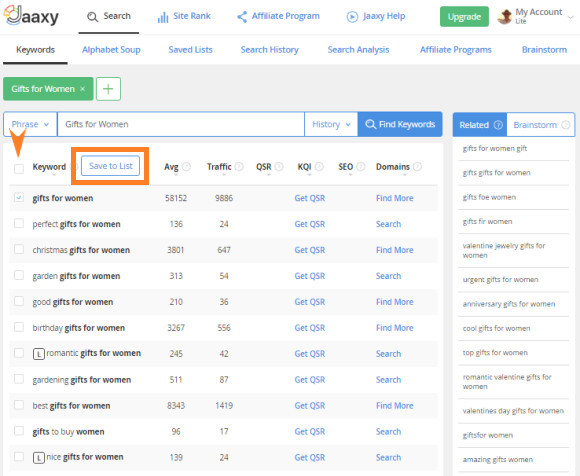The width and height of the screenshot is (580, 476).
Task: Select the Keywords tab
Action: pyautogui.click(x=36, y=50)
